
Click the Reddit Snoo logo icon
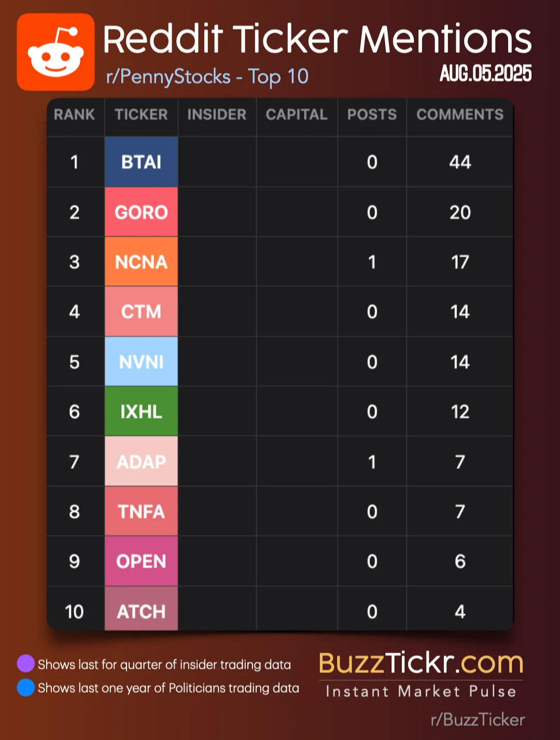[55, 52]
